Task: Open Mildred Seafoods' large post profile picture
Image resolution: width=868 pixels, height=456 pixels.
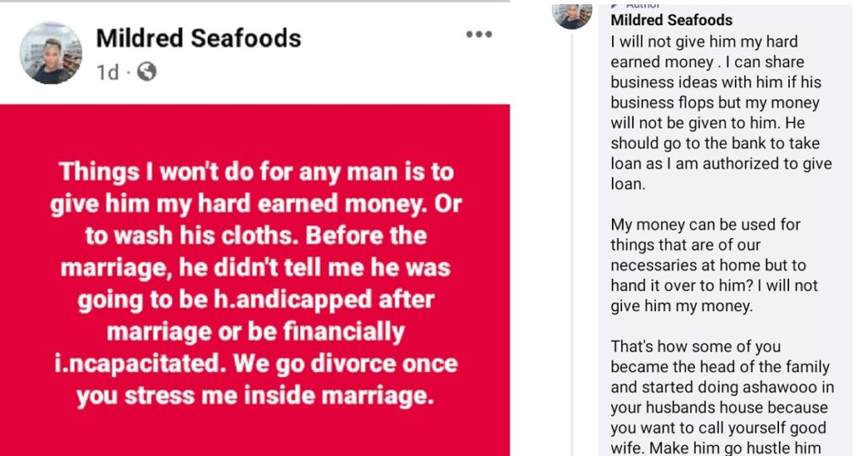Action: [50, 53]
